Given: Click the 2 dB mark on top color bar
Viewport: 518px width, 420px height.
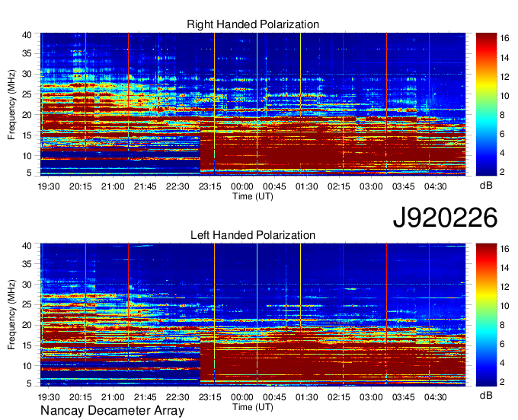Looking at the screenshot, I should [x=502, y=171].
